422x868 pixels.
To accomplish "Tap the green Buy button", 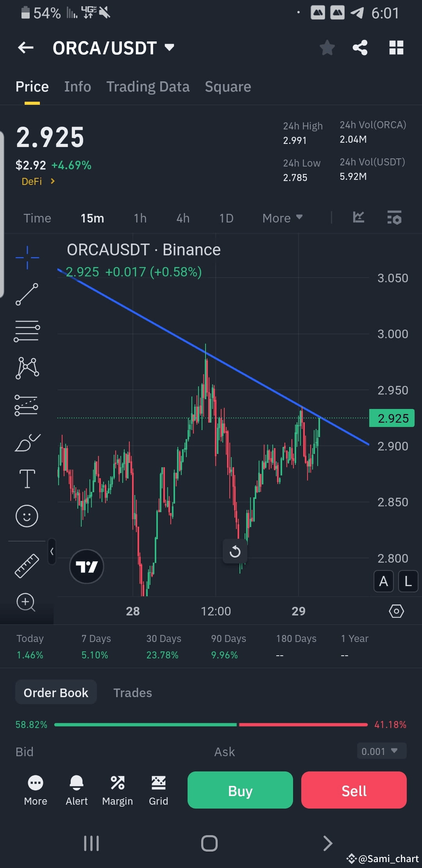I will (240, 790).
